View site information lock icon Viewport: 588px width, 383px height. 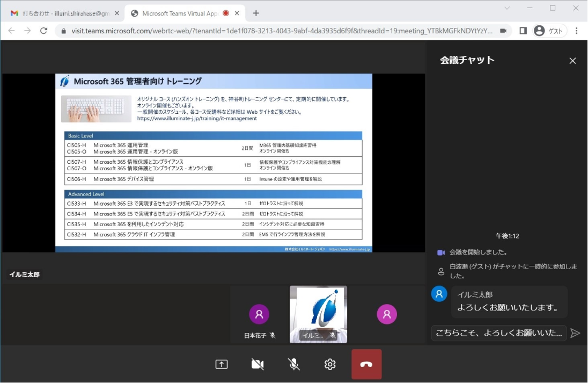tap(63, 31)
